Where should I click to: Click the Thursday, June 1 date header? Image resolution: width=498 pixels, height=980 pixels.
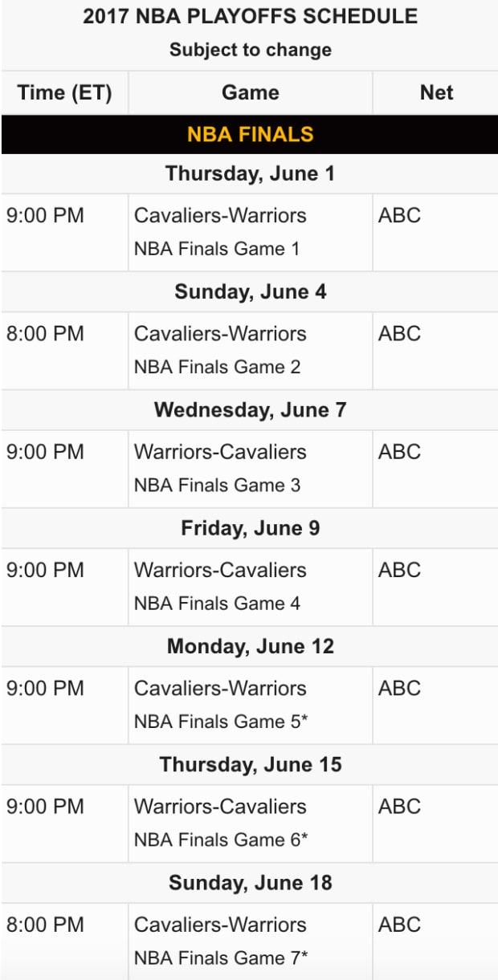click(x=250, y=173)
